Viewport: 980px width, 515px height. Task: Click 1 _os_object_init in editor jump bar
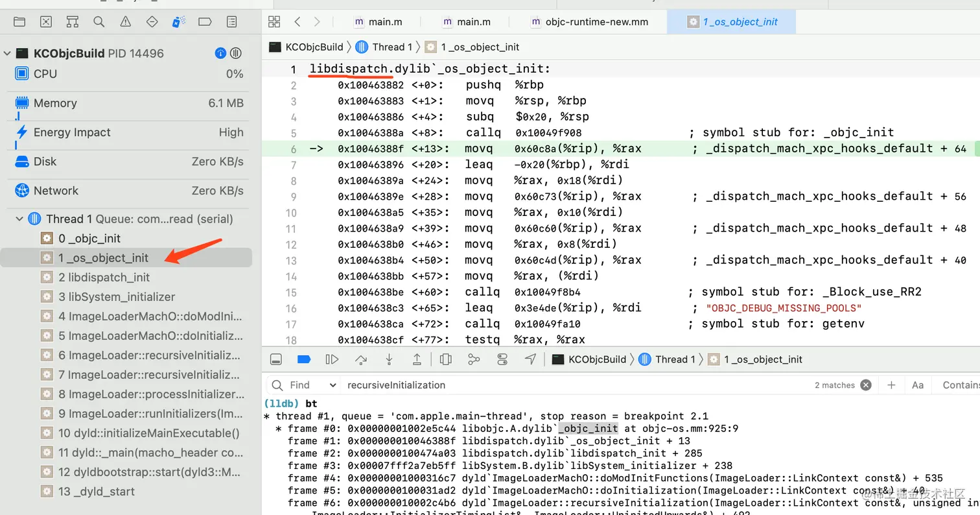click(472, 47)
